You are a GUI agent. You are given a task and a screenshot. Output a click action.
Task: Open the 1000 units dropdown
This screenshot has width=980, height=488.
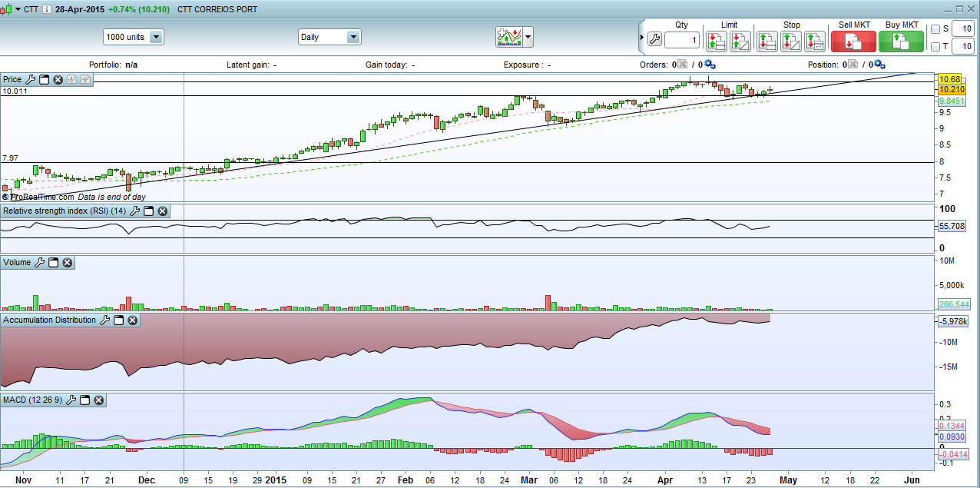pyautogui.click(x=156, y=37)
